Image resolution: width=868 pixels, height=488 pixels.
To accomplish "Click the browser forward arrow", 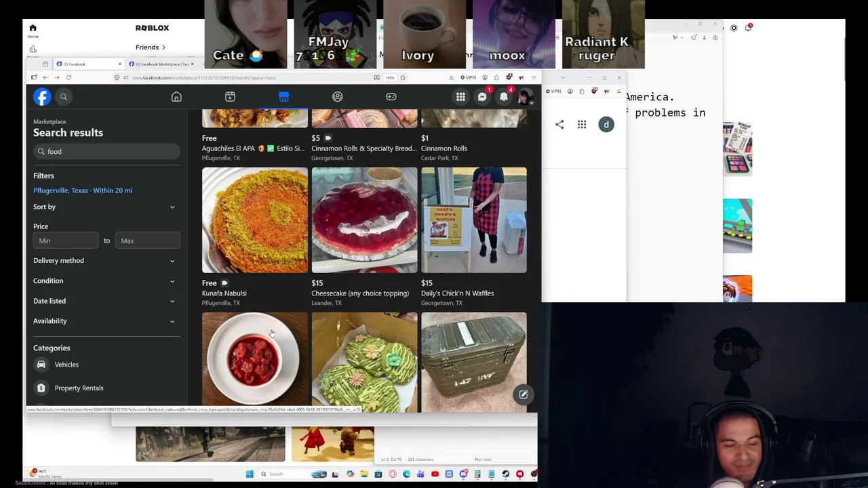I will (x=57, y=77).
